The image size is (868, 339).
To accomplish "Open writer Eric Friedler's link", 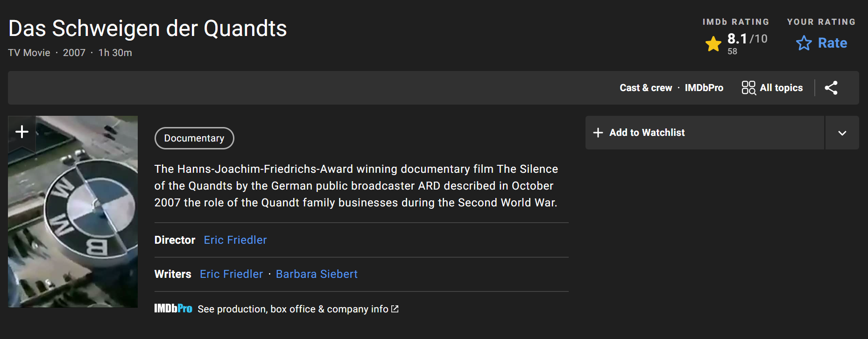I will 231,274.
